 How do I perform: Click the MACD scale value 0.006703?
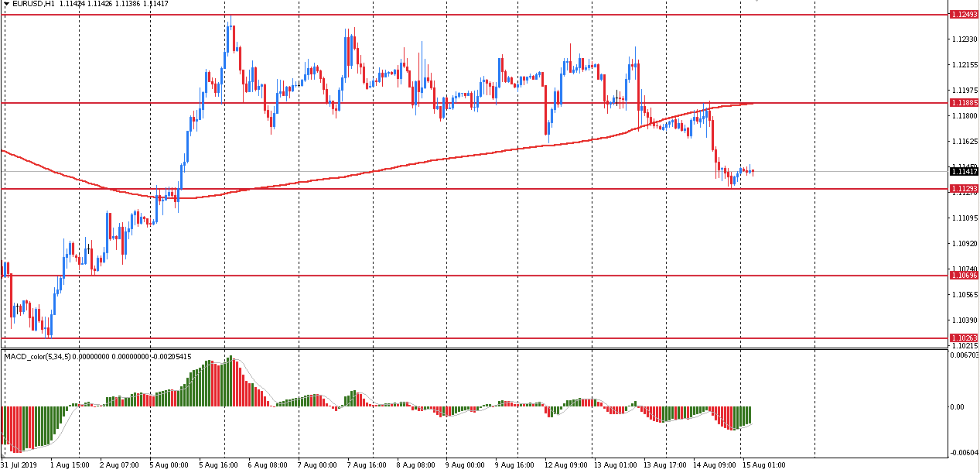coord(964,355)
